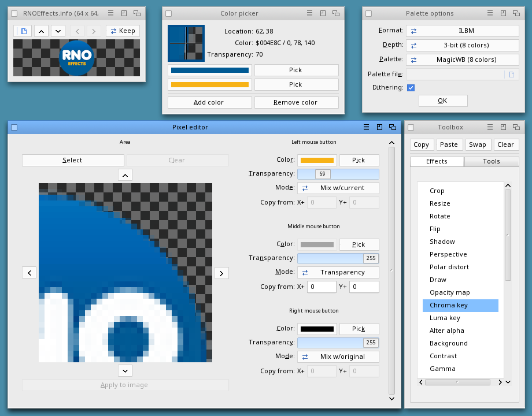Change the MagicWB palette selection
Viewport: 532px width, 416px height.
point(462,60)
